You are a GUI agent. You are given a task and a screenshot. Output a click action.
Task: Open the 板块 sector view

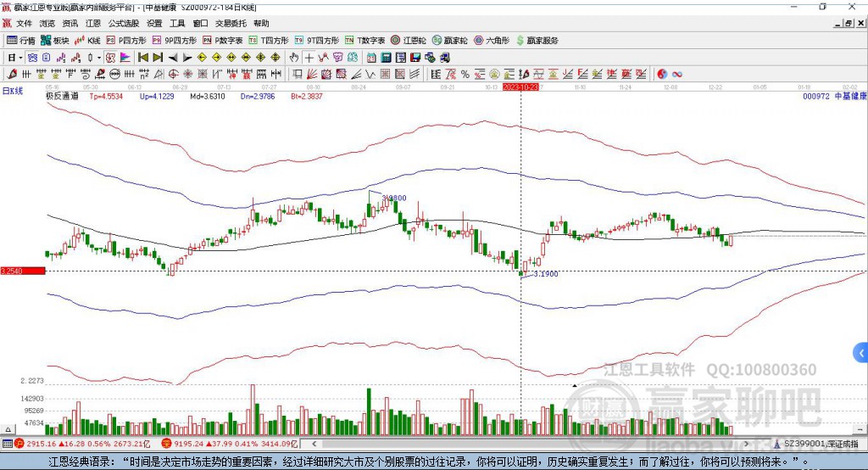[x=54, y=41]
